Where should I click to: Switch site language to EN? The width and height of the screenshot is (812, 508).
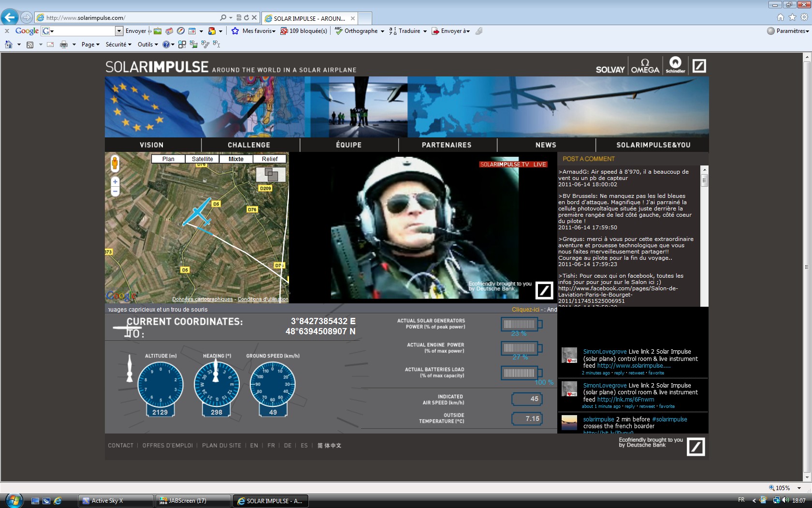click(x=254, y=446)
